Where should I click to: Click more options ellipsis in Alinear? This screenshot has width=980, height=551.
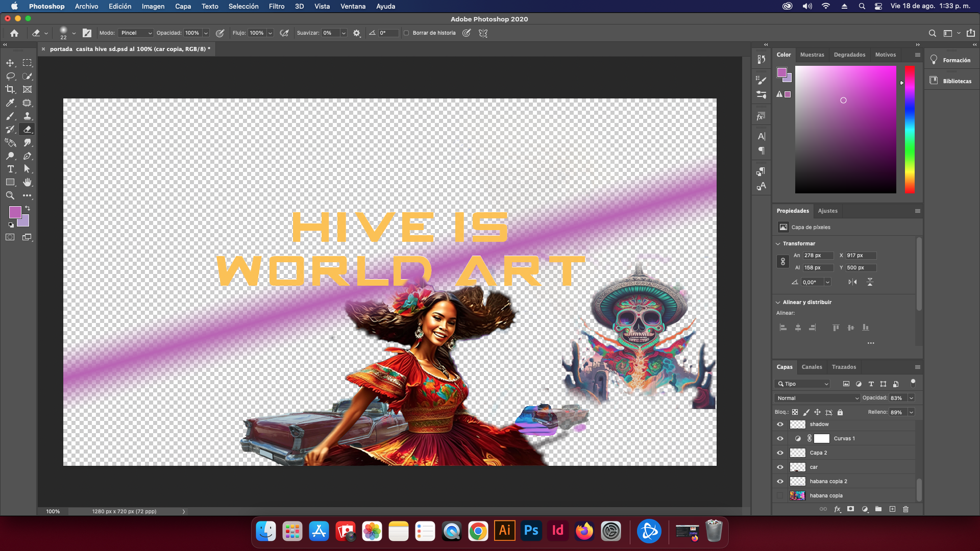(x=871, y=343)
